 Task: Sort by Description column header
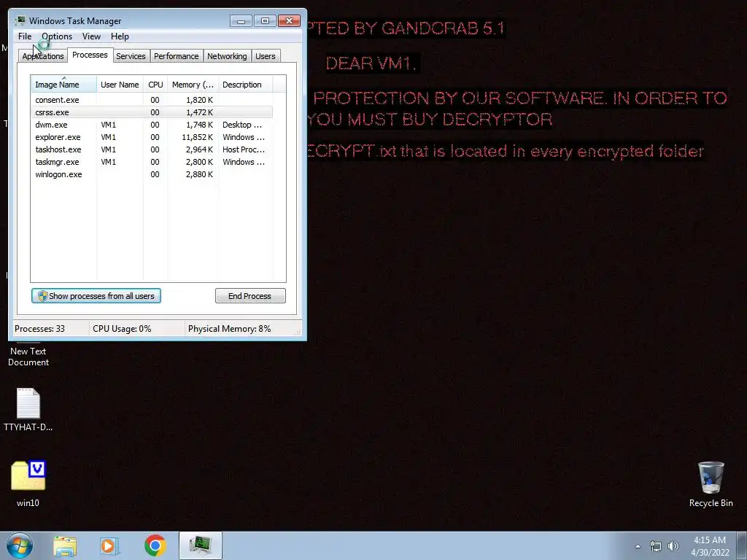click(x=245, y=85)
